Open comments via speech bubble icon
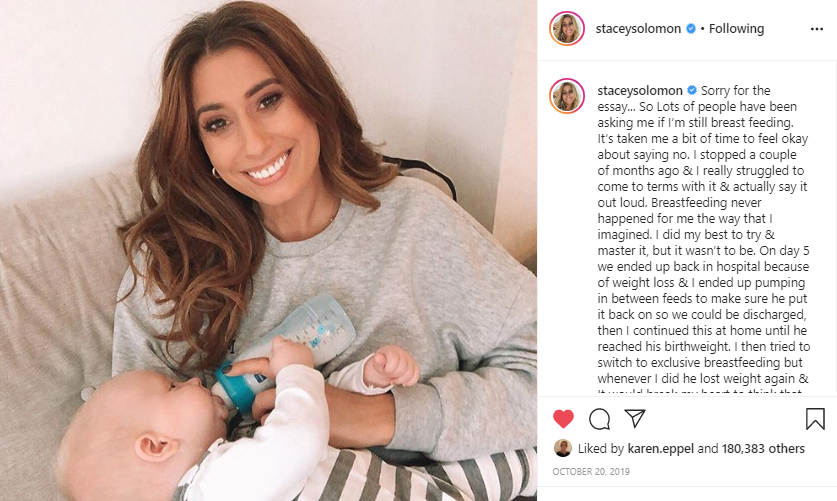Screen dimensions: 837x501 pyautogui.click(x=599, y=419)
